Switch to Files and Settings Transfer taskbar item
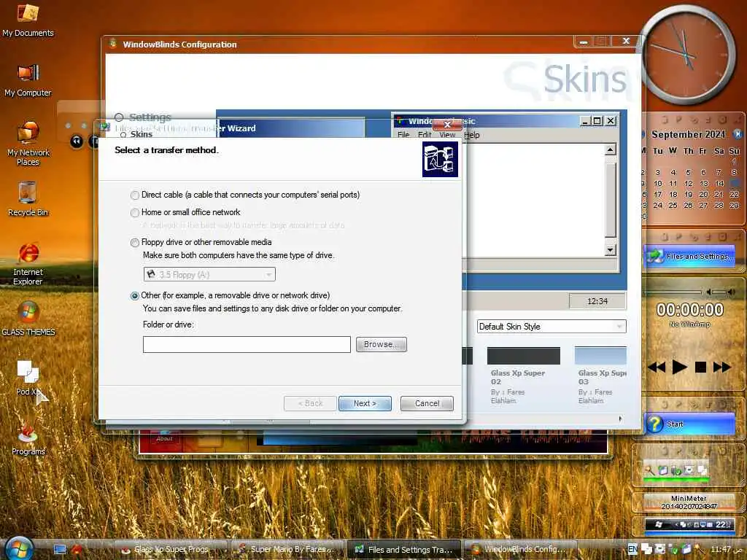This screenshot has width=747, height=560. coord(403,549)
